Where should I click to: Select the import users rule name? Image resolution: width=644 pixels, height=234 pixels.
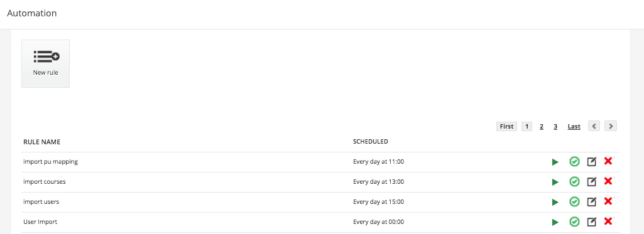click(x=44, y=201)
